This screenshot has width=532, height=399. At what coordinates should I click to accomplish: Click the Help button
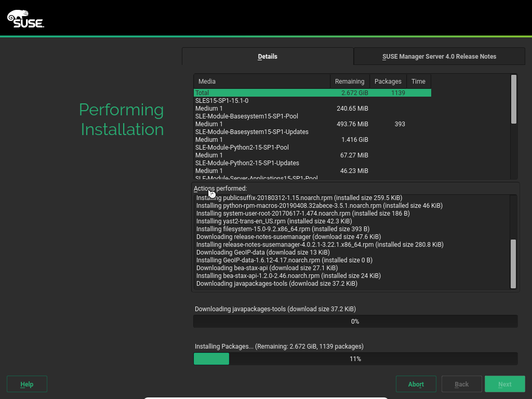tap(27, 384)
